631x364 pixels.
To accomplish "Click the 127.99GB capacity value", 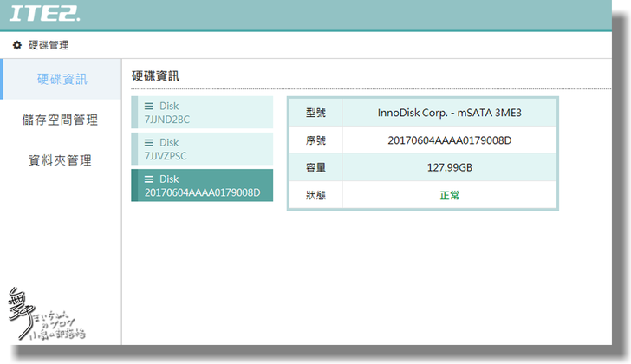I will [x=449, y=168].
